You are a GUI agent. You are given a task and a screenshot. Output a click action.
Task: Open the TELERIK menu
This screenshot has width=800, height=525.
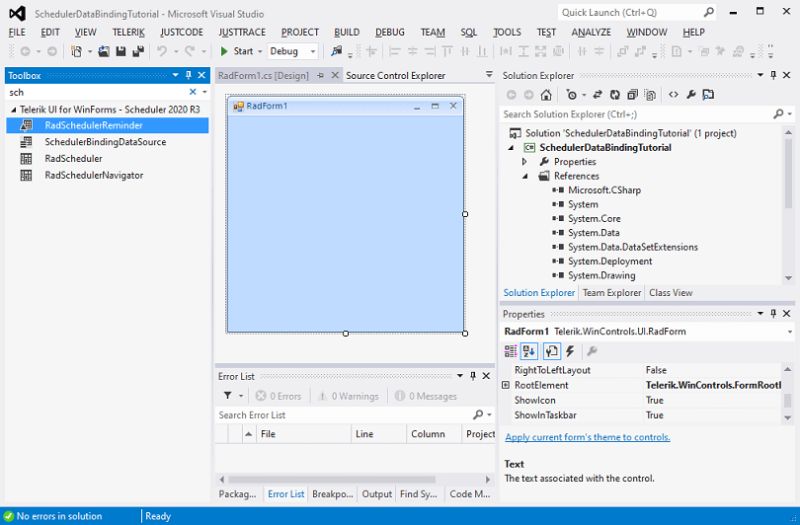tap(129, 32)
